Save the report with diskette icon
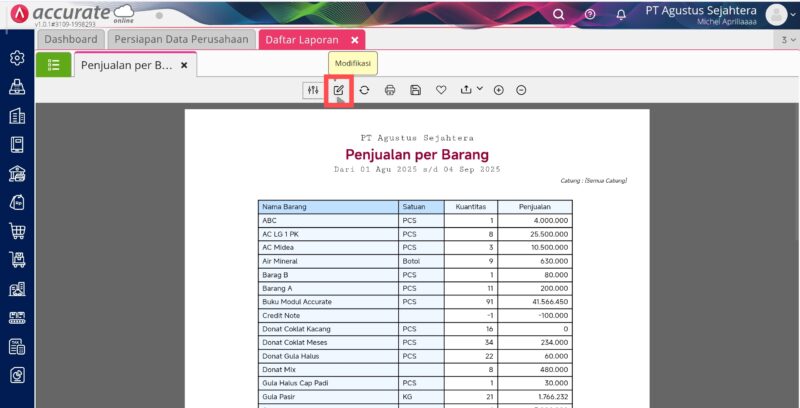This screenshot has width=800, height=408. (x=415, y=90)
